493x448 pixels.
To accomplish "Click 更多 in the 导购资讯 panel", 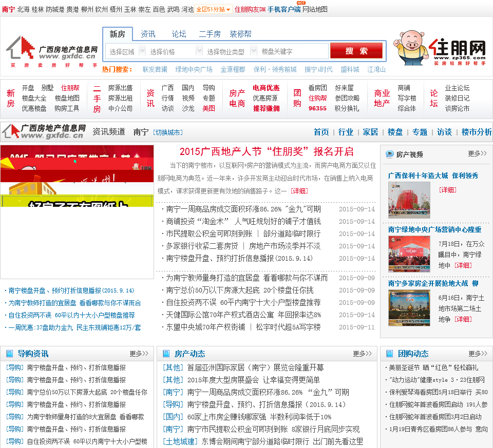I will [x=139, y=354].
